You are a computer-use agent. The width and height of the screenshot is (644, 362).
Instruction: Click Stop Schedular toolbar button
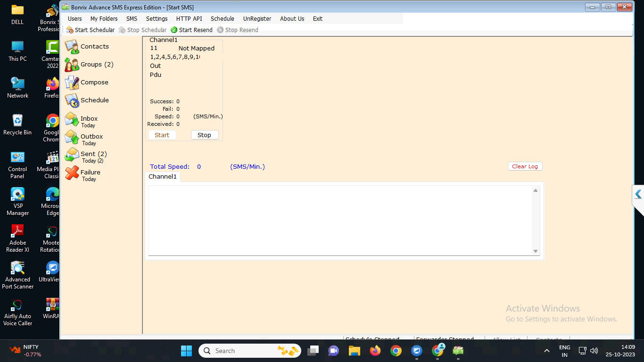[x=142, y=30]
